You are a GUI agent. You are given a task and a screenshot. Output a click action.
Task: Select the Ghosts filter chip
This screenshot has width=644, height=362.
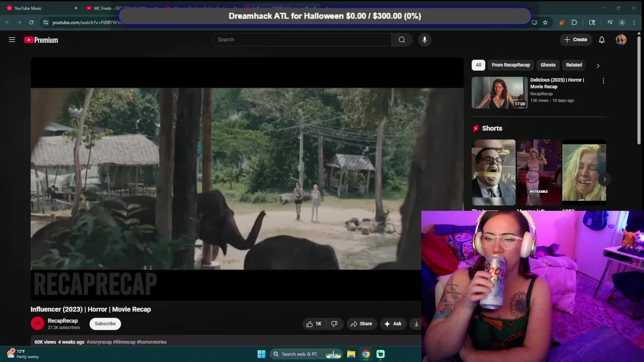coord(548,65)
